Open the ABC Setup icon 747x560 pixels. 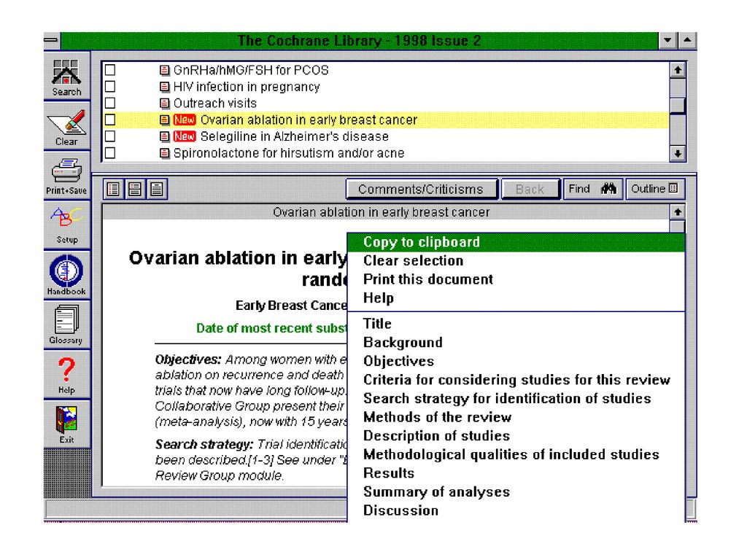click(x=66, y=225)
